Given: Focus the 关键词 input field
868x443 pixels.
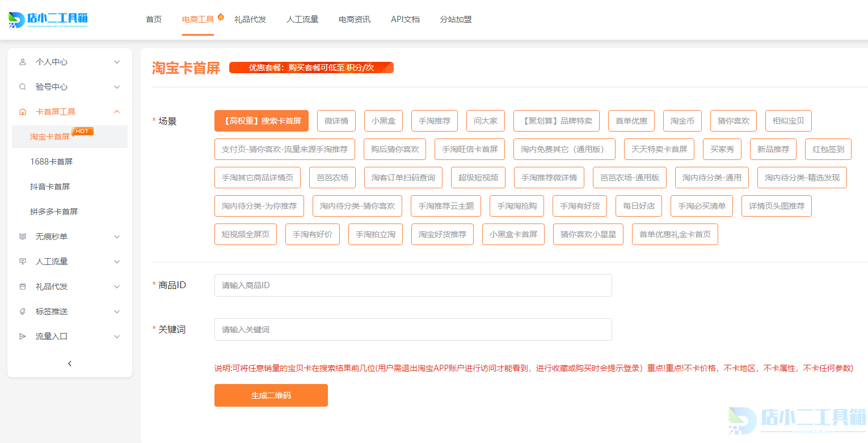Looking at the screenshot, I should [413, 330].
